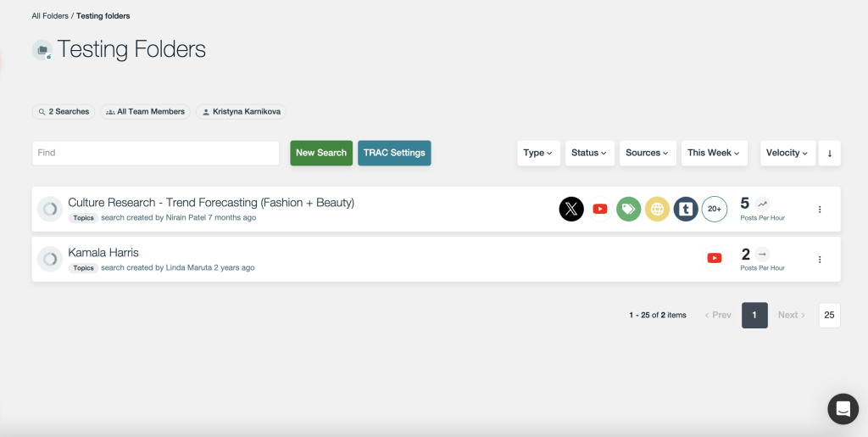Click 'search created by Linda Maruta' text
This screenshot has height=437, width=868.
(x=178, y=267)
